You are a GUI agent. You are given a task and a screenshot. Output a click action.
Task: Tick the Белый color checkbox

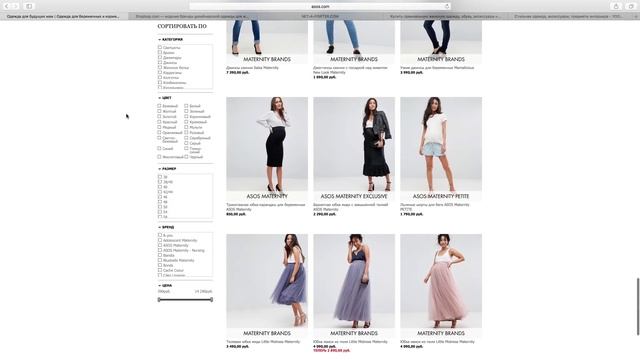(186, 106)
